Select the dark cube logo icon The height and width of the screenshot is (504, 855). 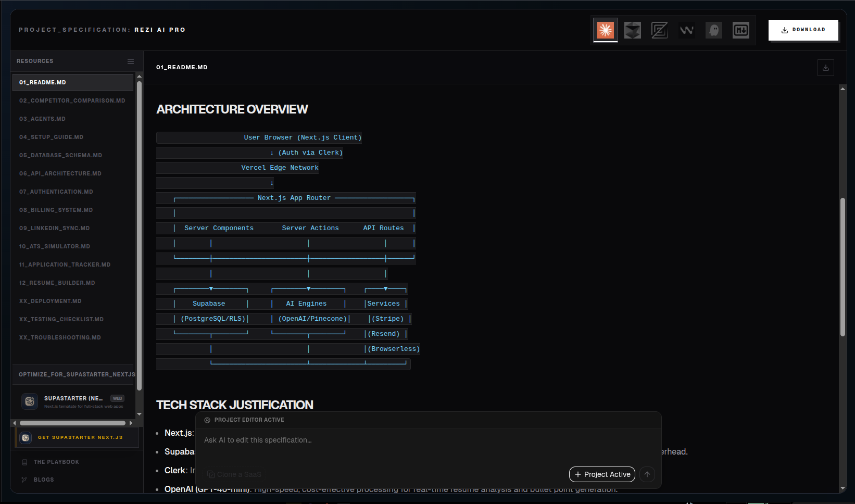632,30
